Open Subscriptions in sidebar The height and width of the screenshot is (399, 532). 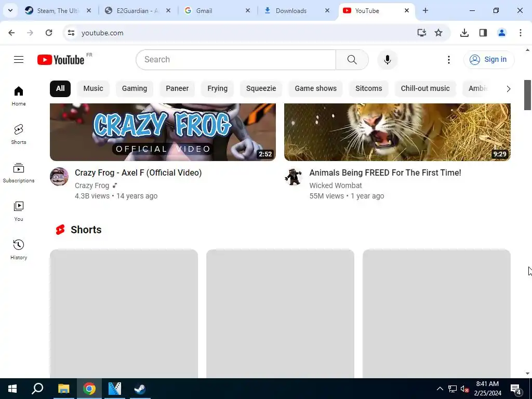[x=19, y=172]
